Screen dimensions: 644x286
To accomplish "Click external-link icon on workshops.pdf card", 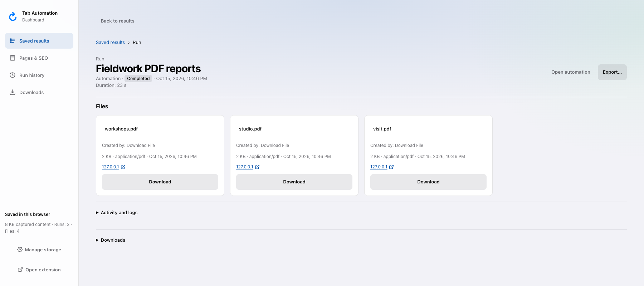I will pyautogui.click(x=123, y=167).
